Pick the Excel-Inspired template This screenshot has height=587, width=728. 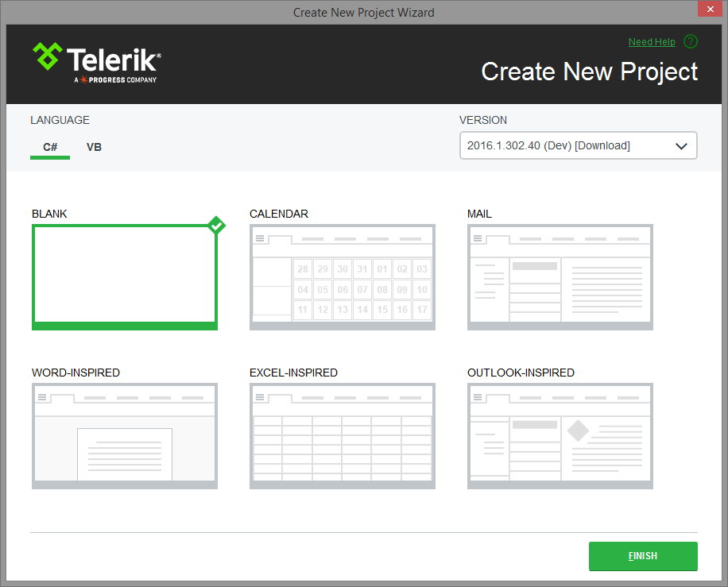tap(342, 435)
